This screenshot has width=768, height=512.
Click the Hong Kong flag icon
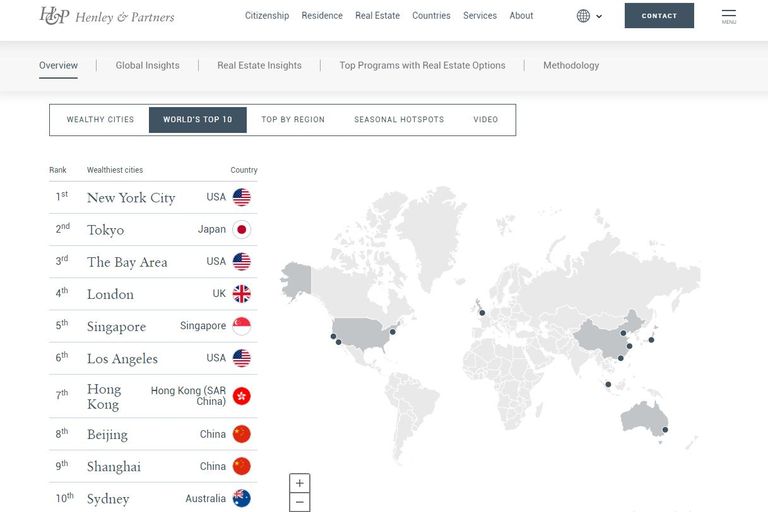[x=241, y=396]
